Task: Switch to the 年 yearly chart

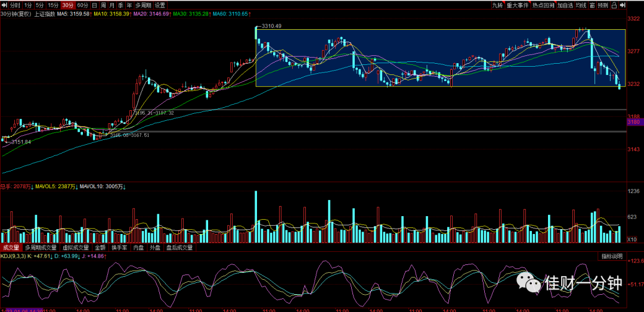Action: click(129, 5)
